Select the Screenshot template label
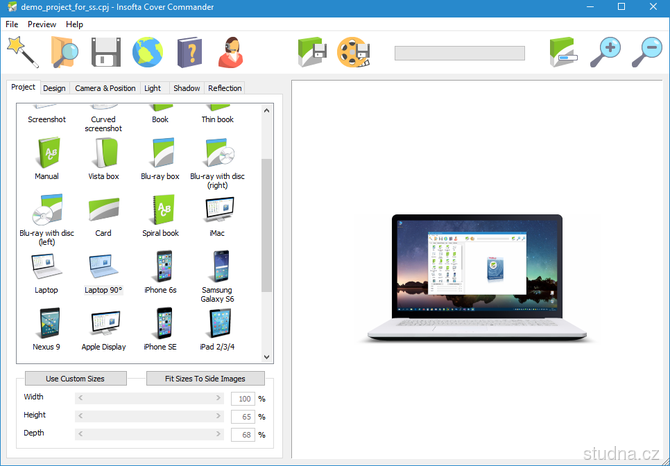Viewport: 670px width, 466px height. [47, 120]
